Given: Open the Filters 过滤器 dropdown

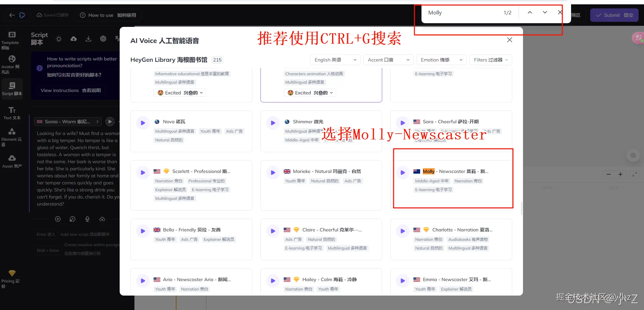Looking at the screenshot, I should [x=490, y=59].
